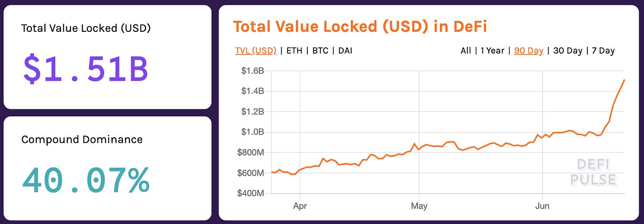Click the orange chart title heading
This screenshot has width=644, height=224.
(x=360, y=27)
